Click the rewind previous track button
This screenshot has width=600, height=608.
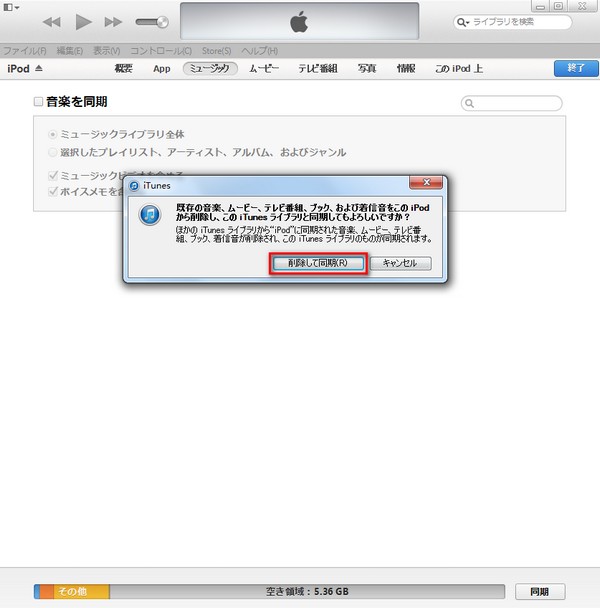(52, 22)
